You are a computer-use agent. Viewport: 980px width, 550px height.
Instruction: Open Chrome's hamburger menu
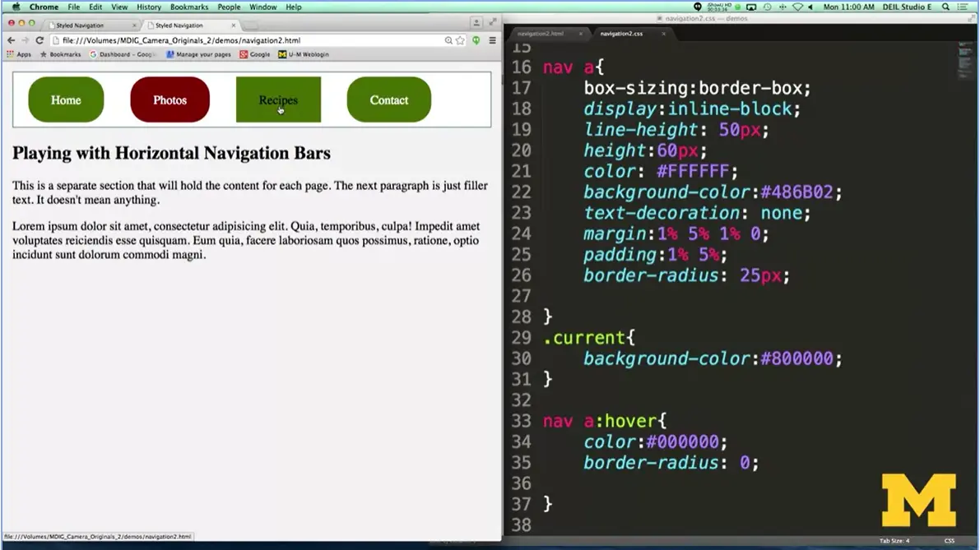tap(492, 39)
